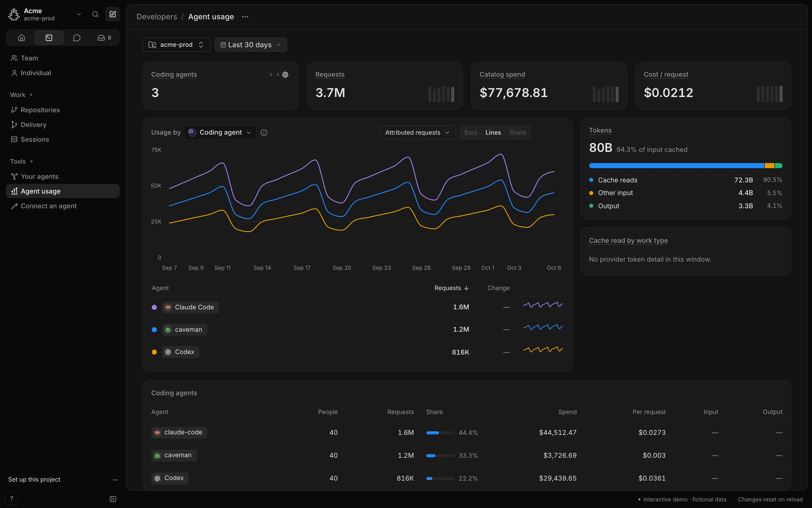
Task: Switch chart view to Bars
Action: click(470, 132)
